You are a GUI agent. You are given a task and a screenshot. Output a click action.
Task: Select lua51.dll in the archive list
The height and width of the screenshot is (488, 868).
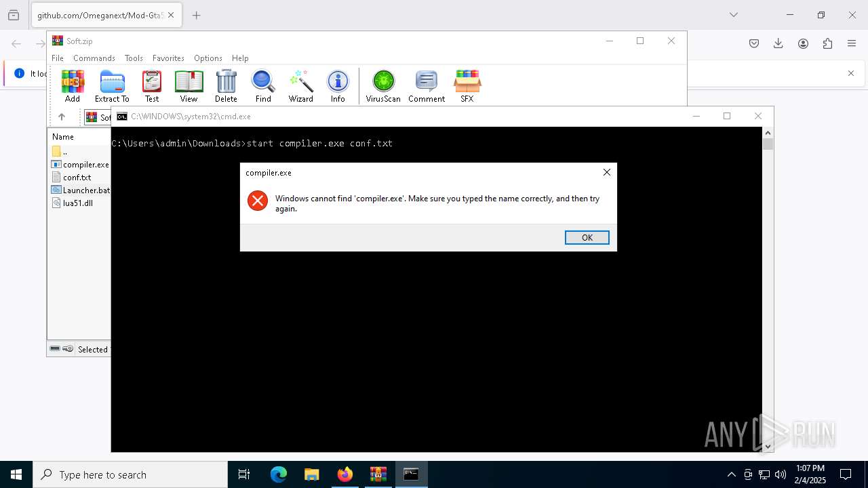click(73, 203)
